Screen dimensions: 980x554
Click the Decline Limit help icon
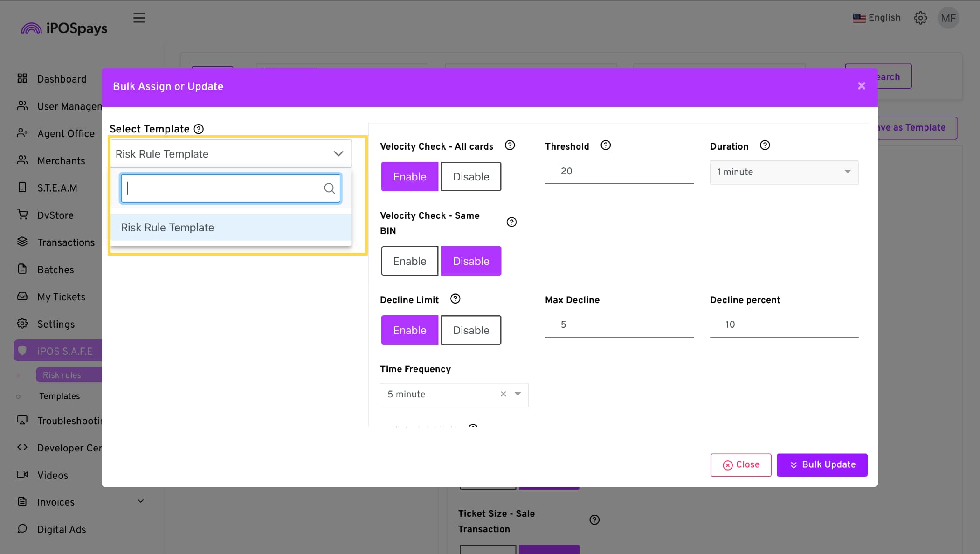(x=455, y=299)
